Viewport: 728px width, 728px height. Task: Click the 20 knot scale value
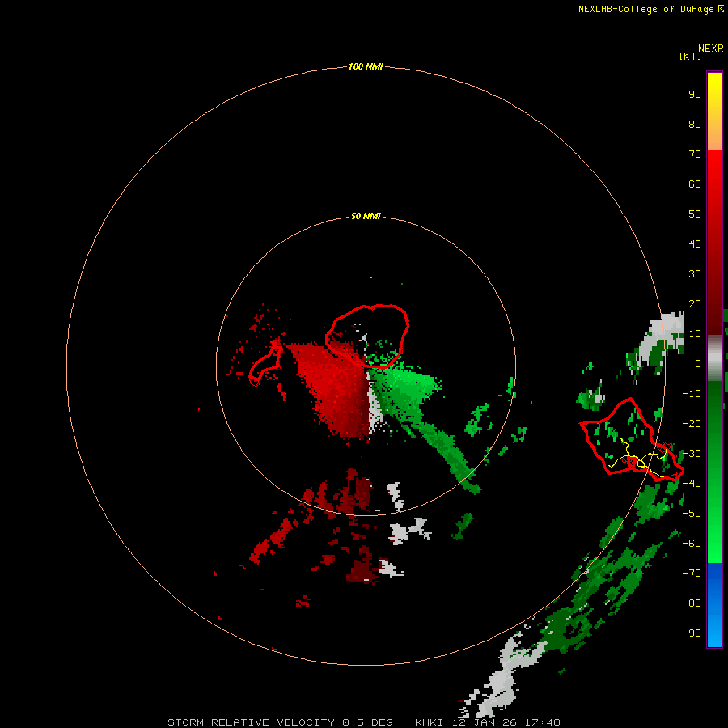tap(695, 303)
